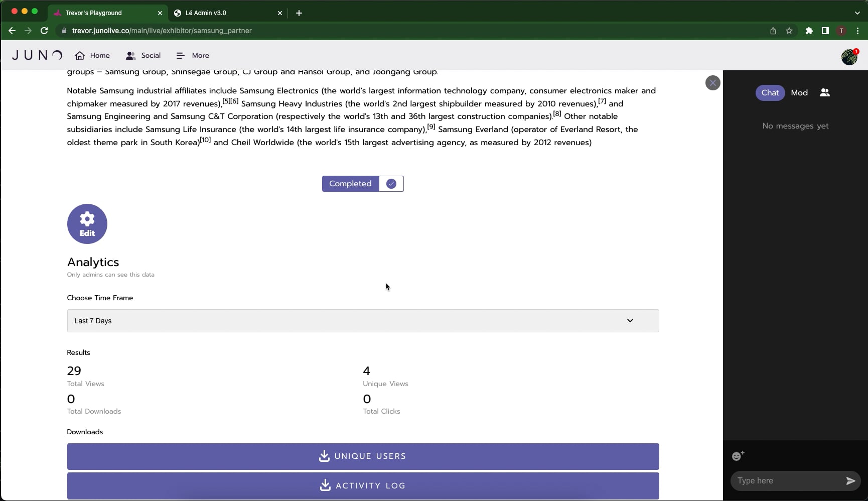The width and height of the screenshot is (868, 501).
Task: Switch to the Chat tab
Action: click(770, 93)
